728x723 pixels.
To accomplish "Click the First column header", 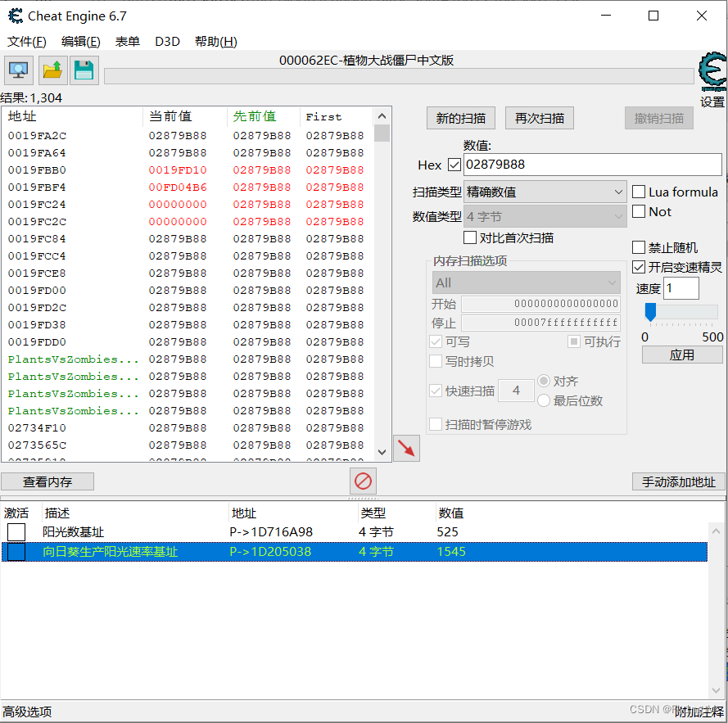I will tap(337, 116).
